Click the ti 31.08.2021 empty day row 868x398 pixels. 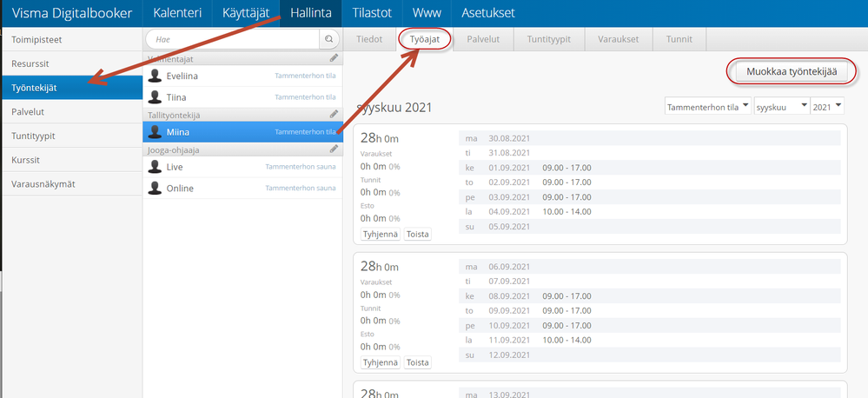[x=650, y=153]
